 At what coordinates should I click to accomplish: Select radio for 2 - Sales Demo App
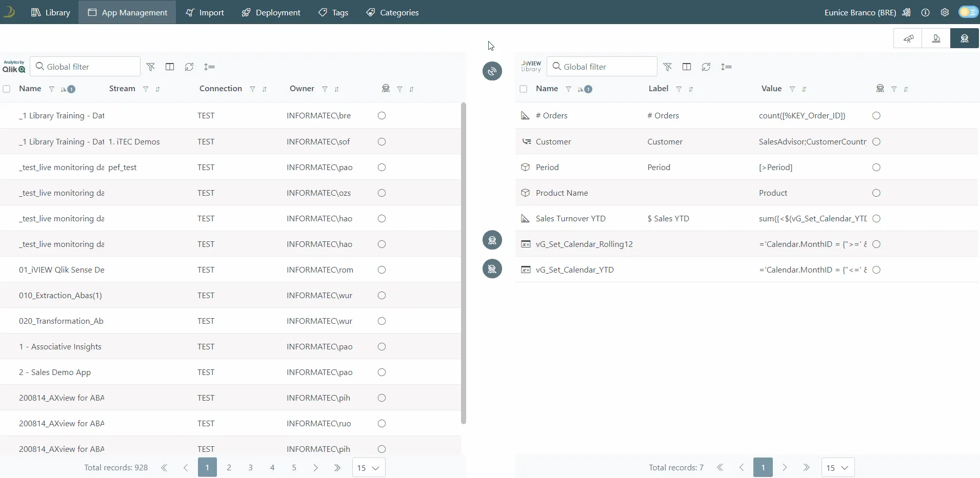click(382, 372)
